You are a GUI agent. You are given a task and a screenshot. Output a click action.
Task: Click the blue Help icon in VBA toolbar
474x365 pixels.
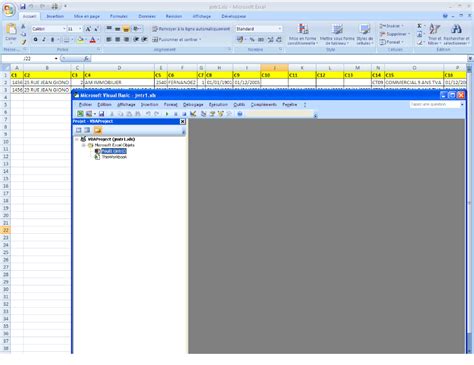coord(240,114)
